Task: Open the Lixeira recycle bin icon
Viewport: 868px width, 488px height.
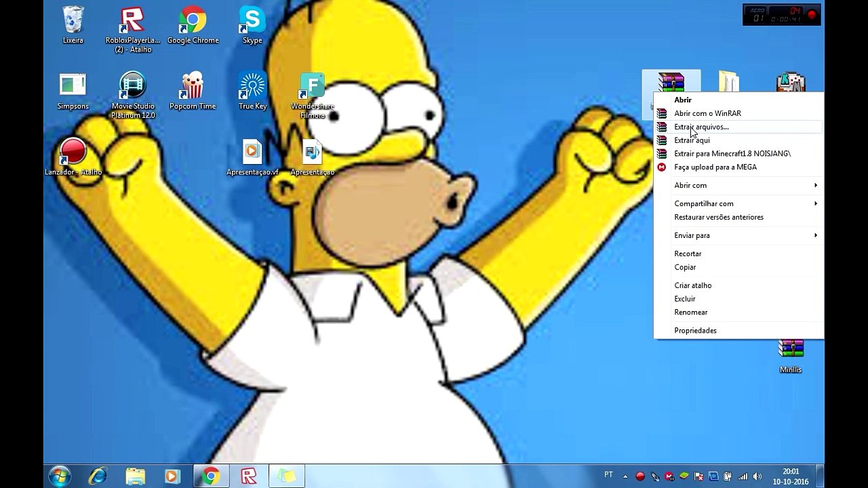Action: point(73,25)
